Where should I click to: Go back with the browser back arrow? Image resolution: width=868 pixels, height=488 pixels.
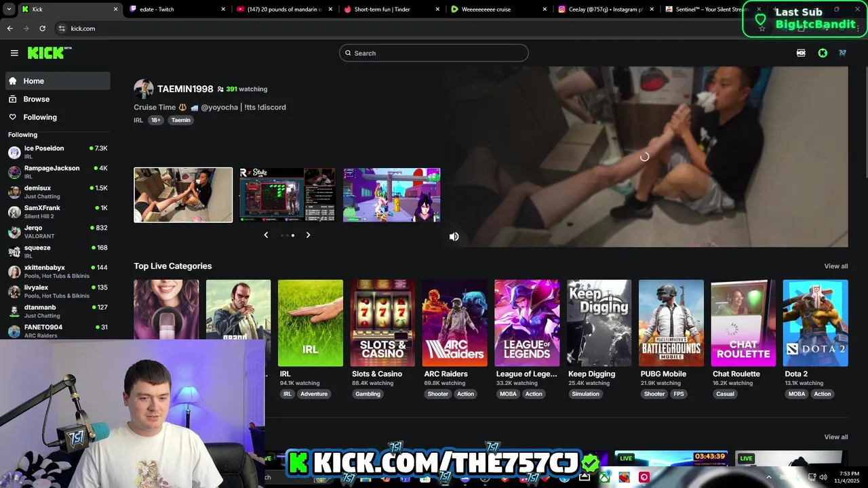pos(9,28)
